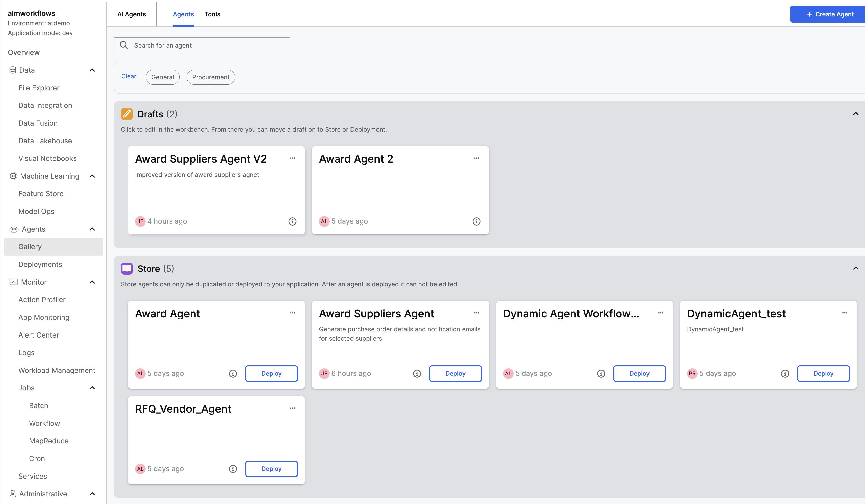
Task: Collapse the Drafts section
Action: [855, 114]
